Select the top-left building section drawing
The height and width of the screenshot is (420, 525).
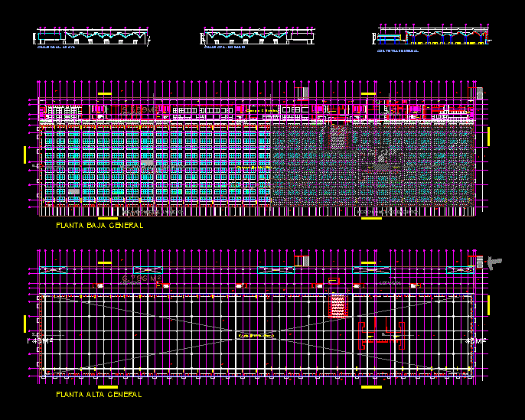92,37
